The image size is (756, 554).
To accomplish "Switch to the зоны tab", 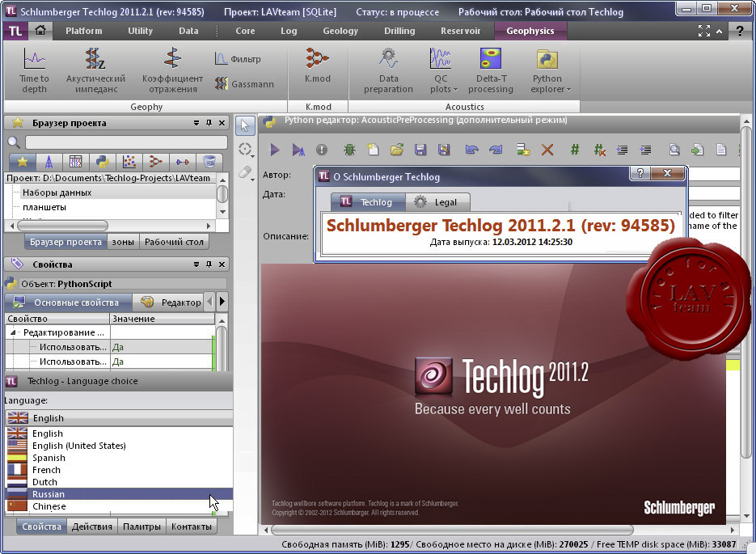I will tap(123, 242).
